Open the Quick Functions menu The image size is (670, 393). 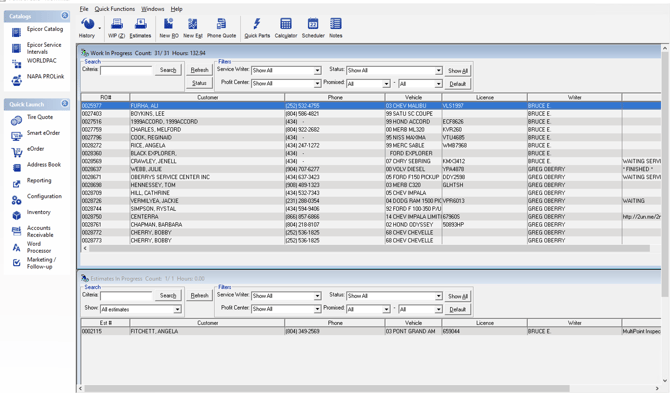(115, 9)
